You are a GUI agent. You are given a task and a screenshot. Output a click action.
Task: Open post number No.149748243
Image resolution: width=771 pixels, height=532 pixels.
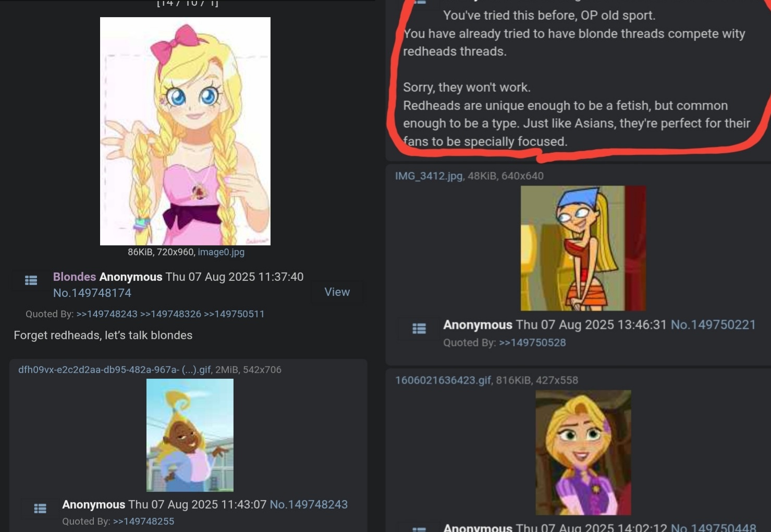pyautogui.click(x=309, y=504)
